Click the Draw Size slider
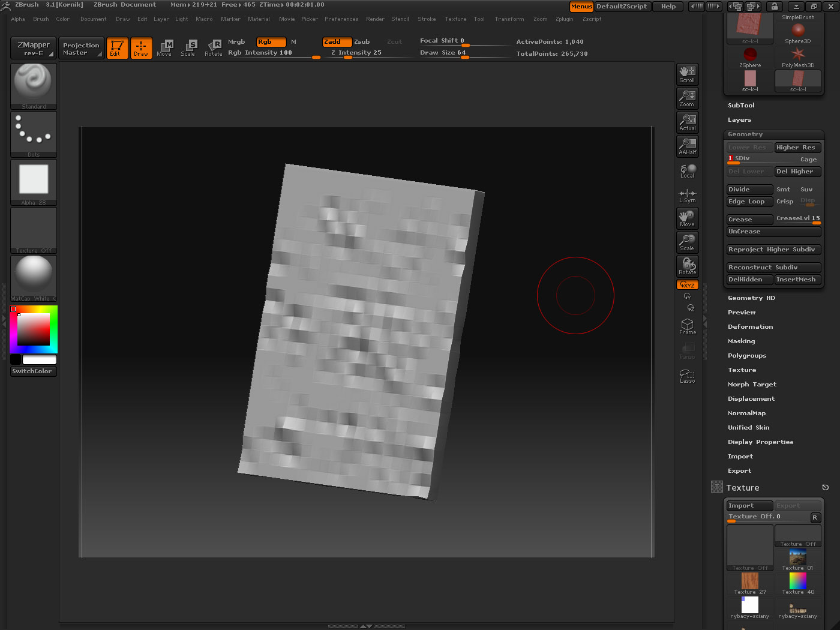The width and height of the screenshot is (840, 630). pos(444,53)
